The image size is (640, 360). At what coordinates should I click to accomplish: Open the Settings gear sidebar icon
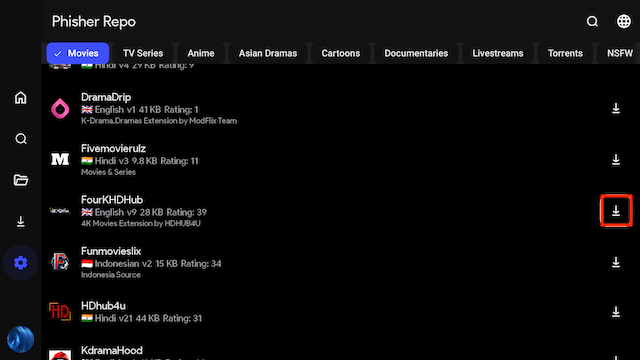(20, 262)
